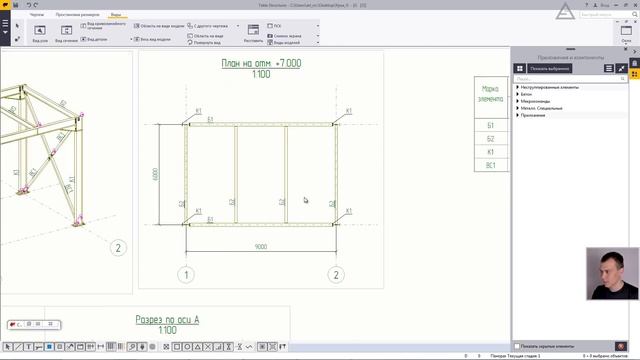Open dropdown arrow beside Виды моделей
The image size is (640, 360).
318,42
